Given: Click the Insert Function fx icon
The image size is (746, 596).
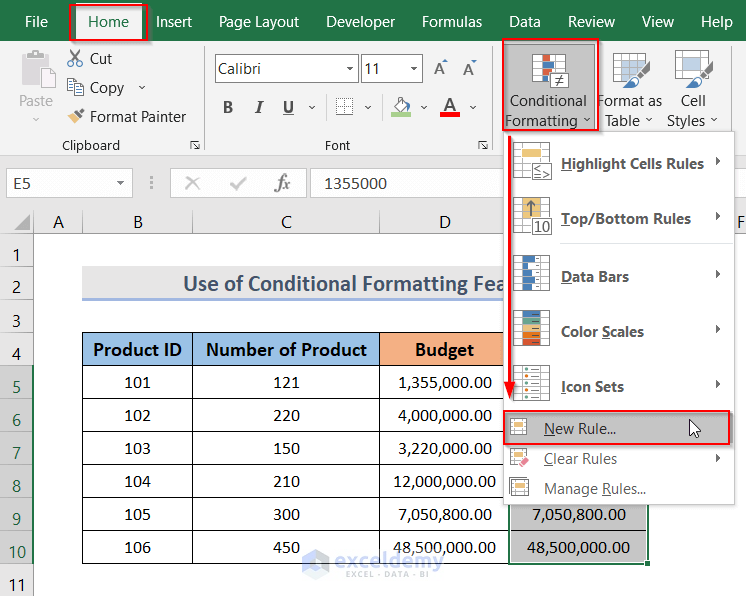Looking at the screenshot, I should (x=283, y=183).
